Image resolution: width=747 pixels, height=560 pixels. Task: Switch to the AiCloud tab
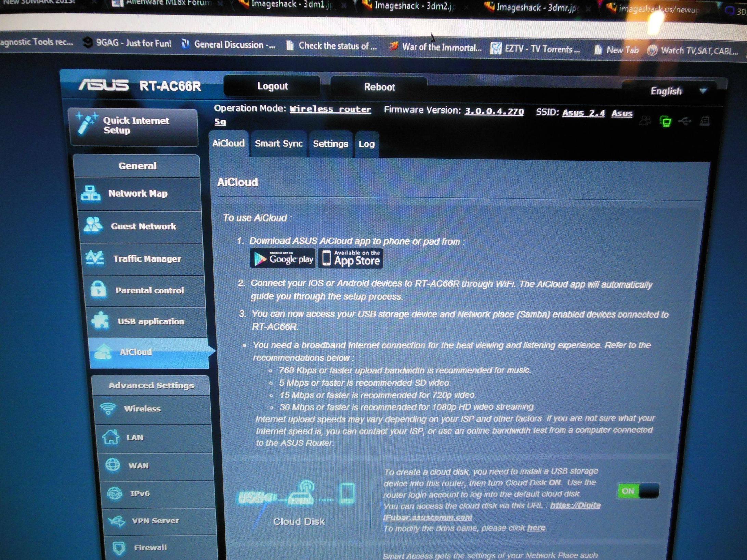click(x=228, y=143)
